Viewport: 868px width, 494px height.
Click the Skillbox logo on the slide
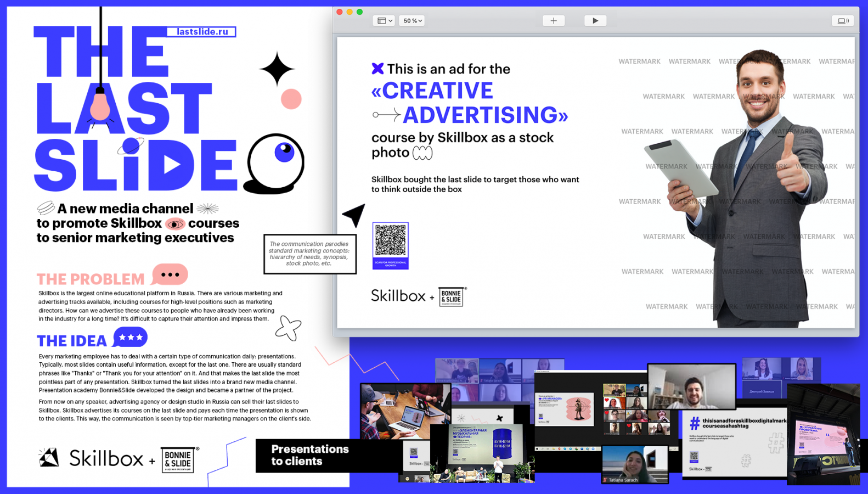[398, 296]
